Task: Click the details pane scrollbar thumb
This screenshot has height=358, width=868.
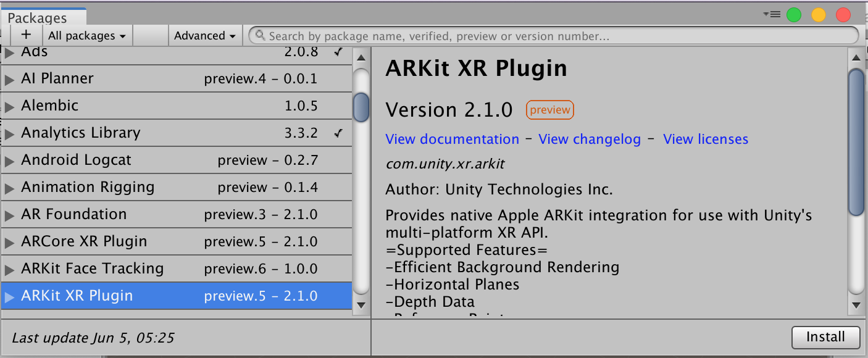Action: 856,143
